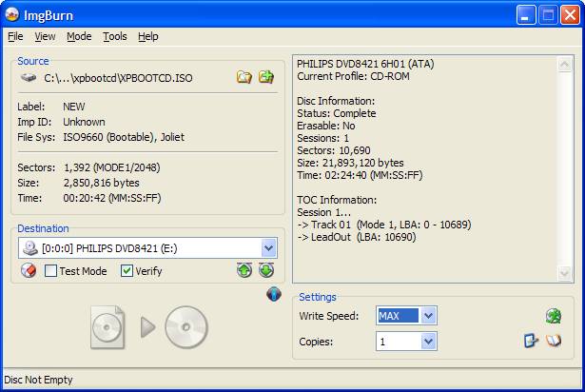Click the 'Status: Complete' line

pyautogui.click(x=336, y=113)
